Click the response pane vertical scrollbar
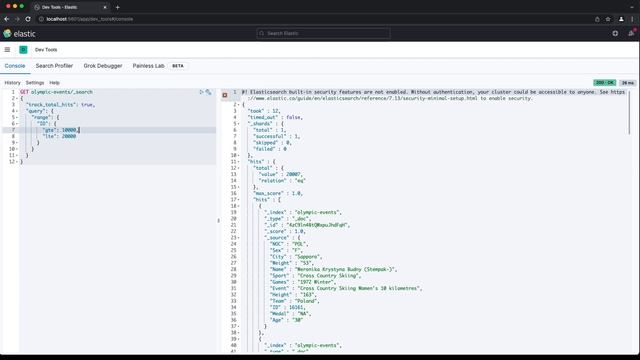The width and height of the screenshot is (640, 360). click(629, 113)
